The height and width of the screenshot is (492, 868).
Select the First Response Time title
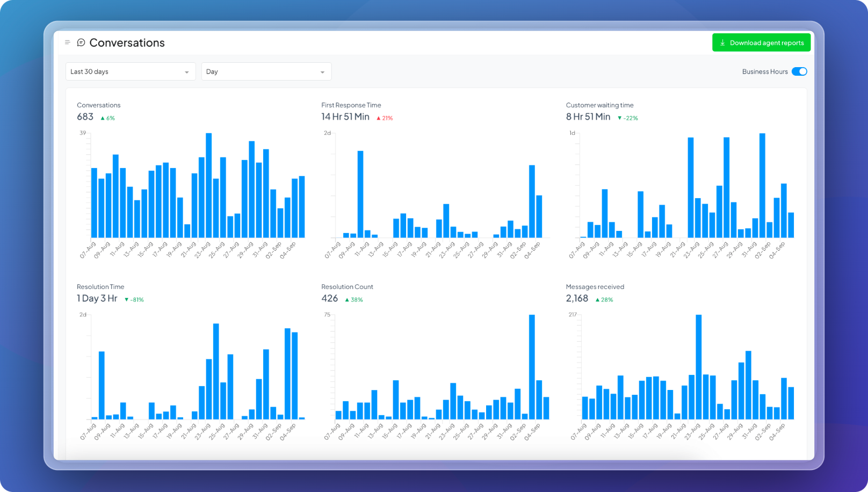click(351, 105)
